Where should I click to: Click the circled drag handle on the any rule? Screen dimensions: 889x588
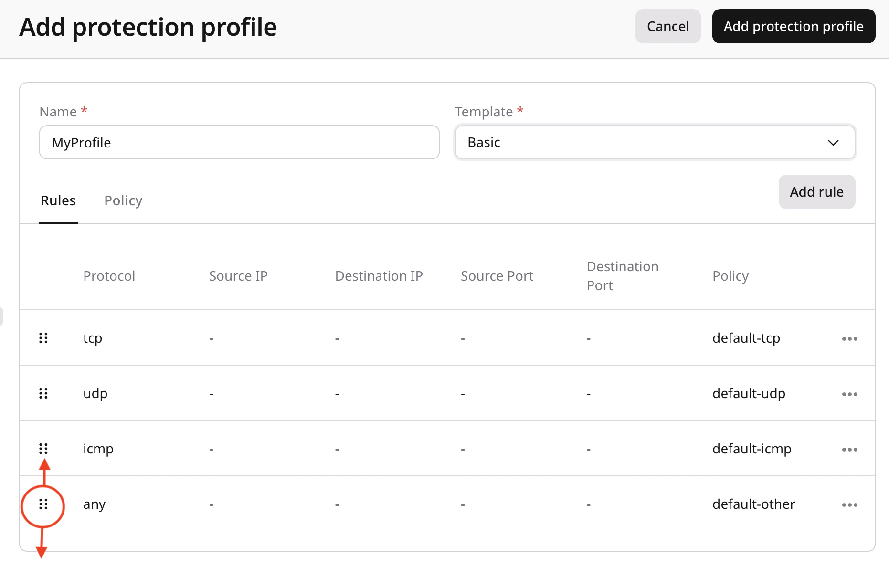[x=43, y=504]
